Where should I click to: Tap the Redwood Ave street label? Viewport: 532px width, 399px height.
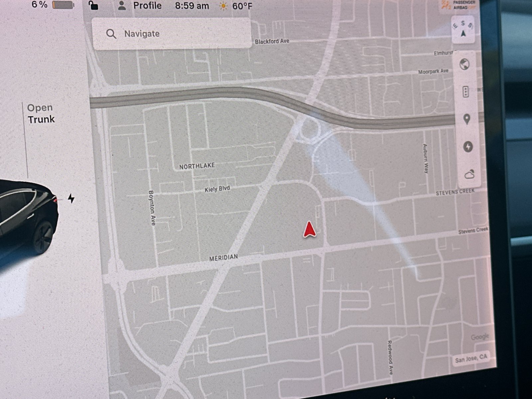point(390,357)
